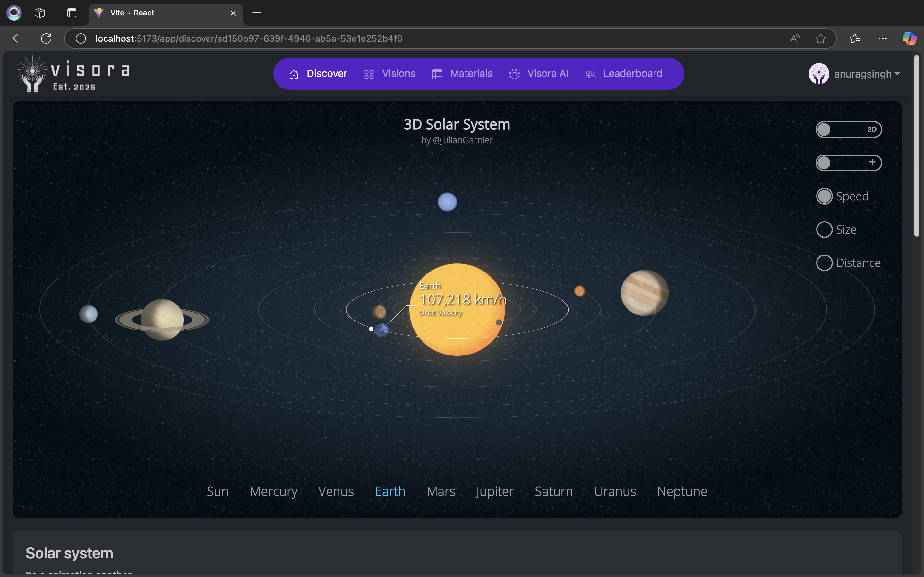
Task: Select the Distance radio option
Action: click(824, 263)
